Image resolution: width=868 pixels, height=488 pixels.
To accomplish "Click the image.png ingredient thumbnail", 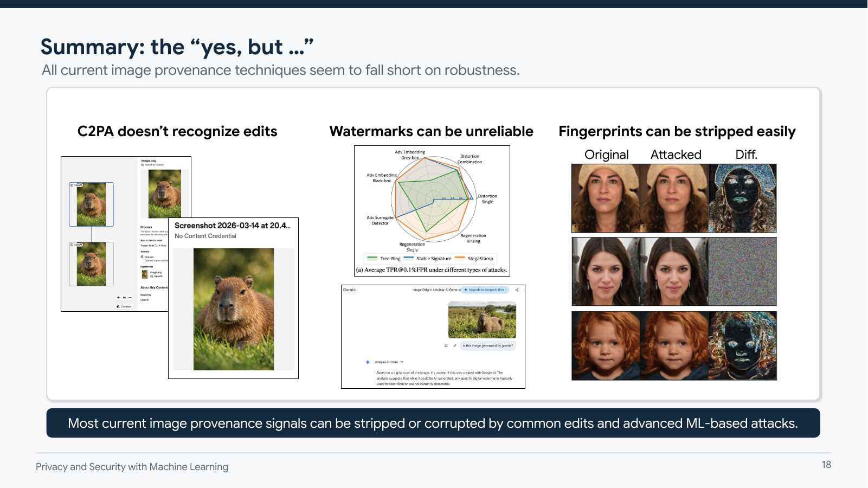I will (x=144, y=274).
